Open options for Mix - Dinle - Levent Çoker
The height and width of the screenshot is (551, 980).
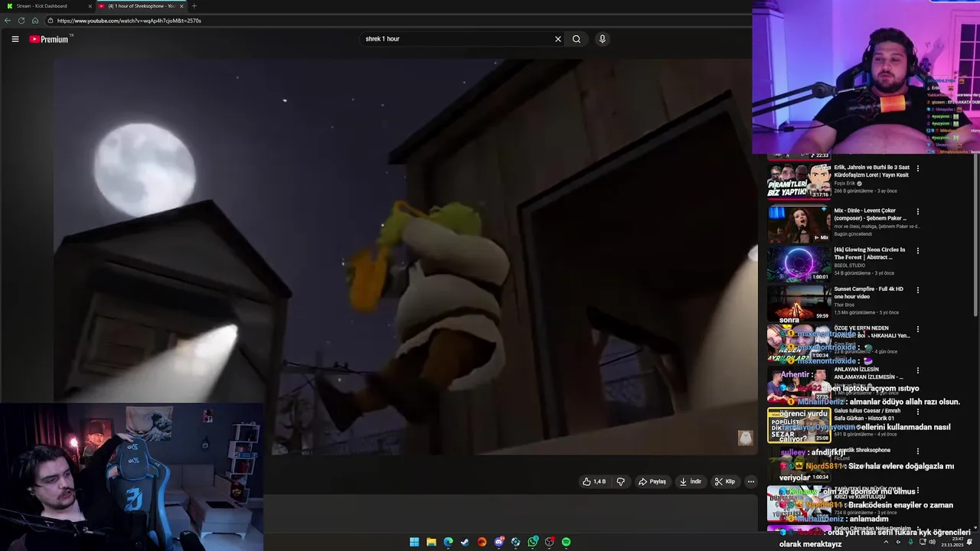point(918,211)
